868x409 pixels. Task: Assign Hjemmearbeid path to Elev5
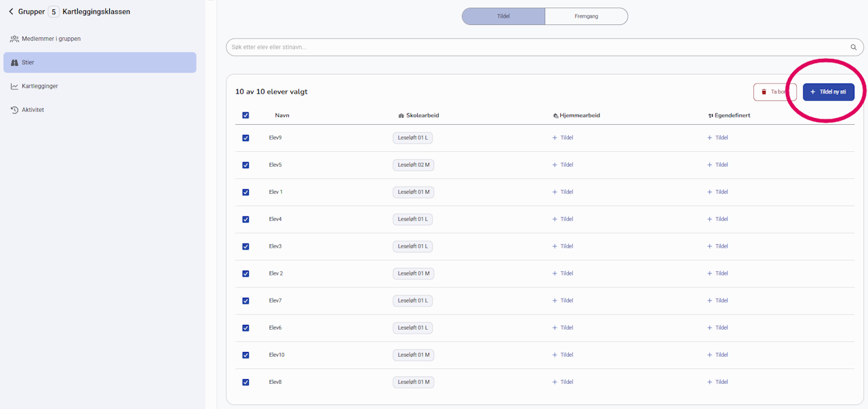point(563,165)
